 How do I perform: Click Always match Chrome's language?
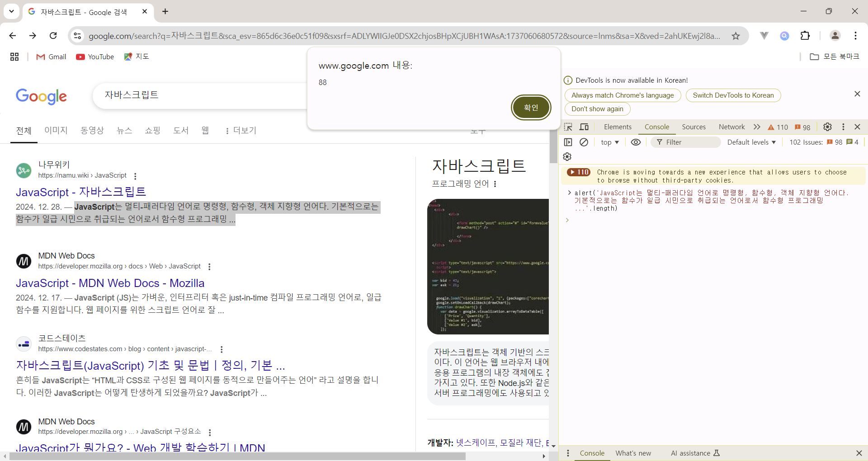tap(623, 95)
